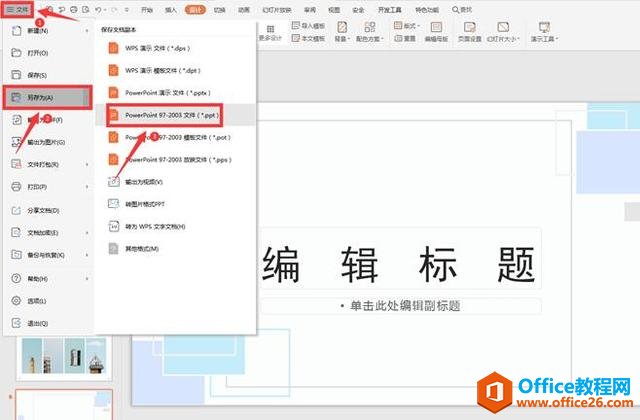Choose PowerPoint 97-2003 放映文件 (*.pps) format
The width and height of the screenshot is (640, 420).
(176, 160)
